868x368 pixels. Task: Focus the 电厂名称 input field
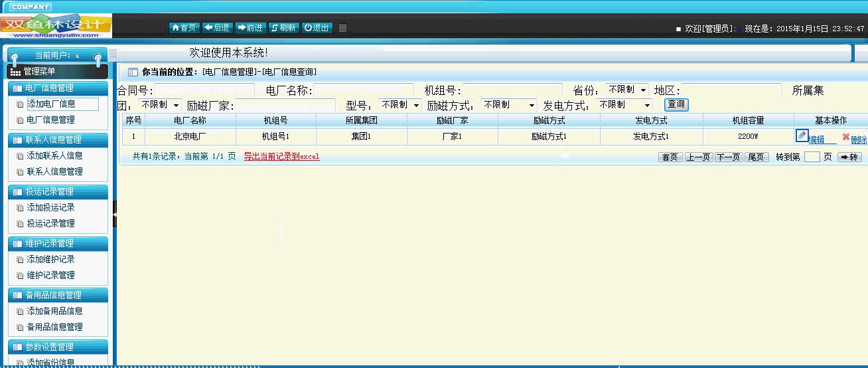[363, 90]
